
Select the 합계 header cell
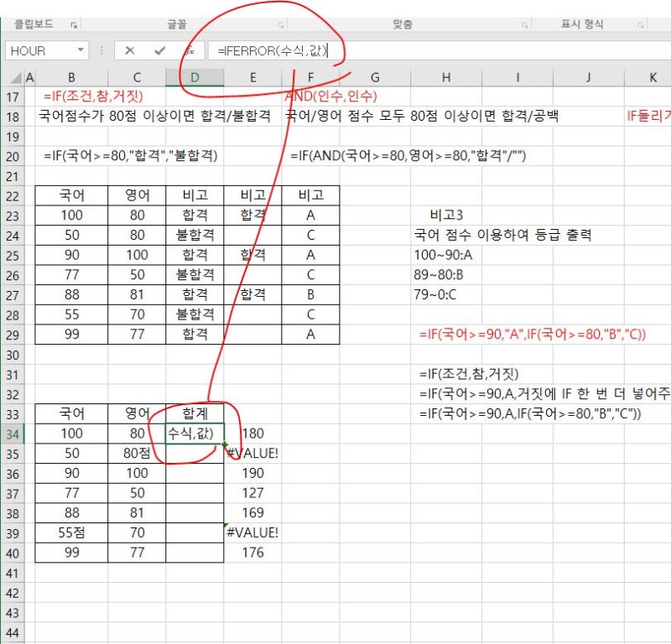[x=195, y=413]
